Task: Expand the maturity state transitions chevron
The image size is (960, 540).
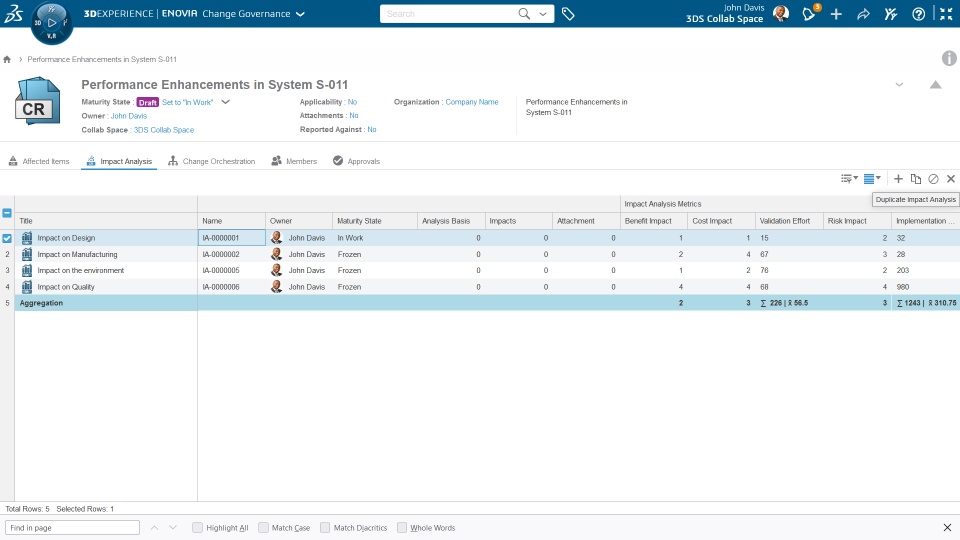Action: [225, 102]
